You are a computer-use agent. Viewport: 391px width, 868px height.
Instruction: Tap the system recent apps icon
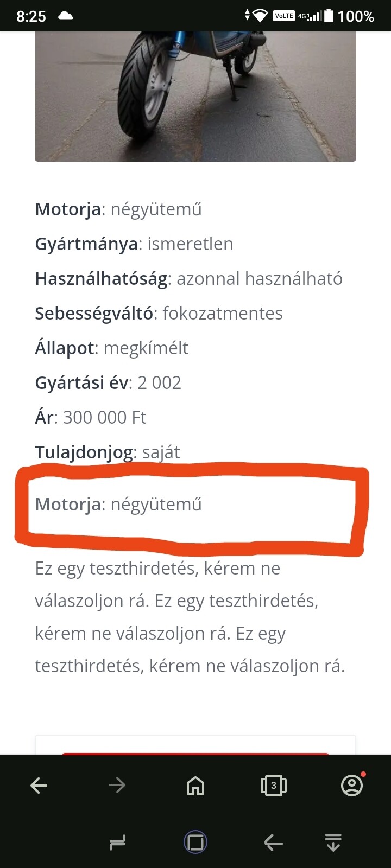tap(117, 843)
